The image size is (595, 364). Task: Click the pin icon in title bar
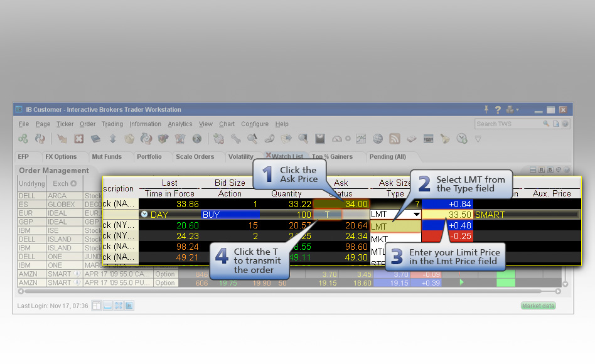[x=486, y=110]
